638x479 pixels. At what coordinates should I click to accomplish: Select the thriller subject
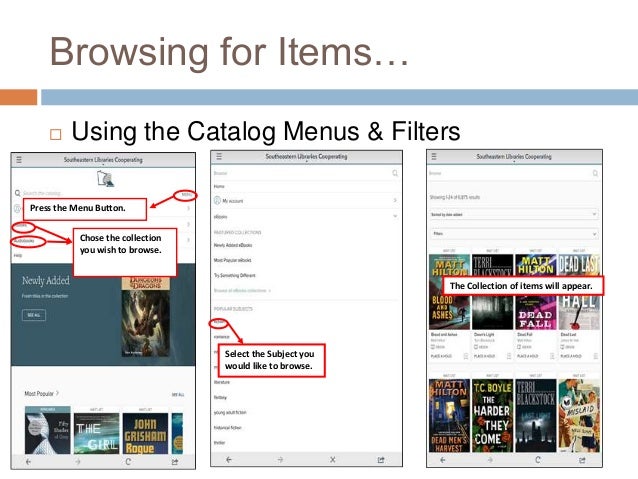tap(219, 442)
